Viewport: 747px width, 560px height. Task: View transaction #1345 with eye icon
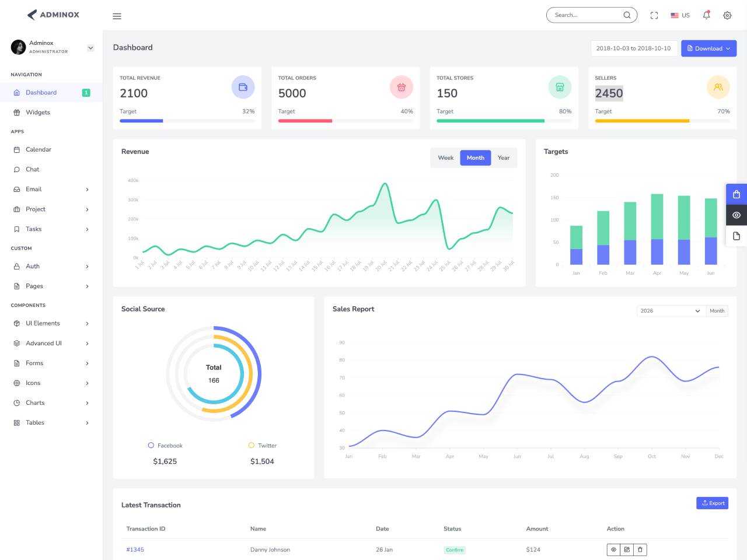pos(613,549)
